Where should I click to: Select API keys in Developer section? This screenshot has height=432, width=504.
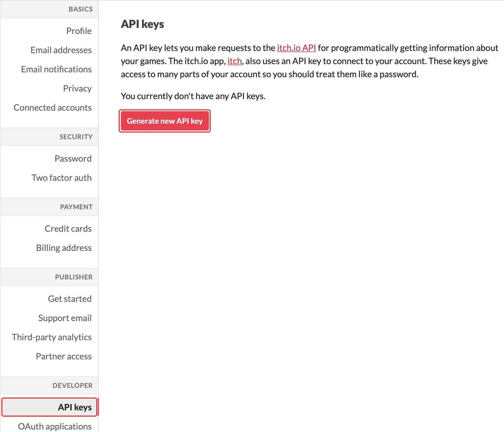click(x=50, y=407)
